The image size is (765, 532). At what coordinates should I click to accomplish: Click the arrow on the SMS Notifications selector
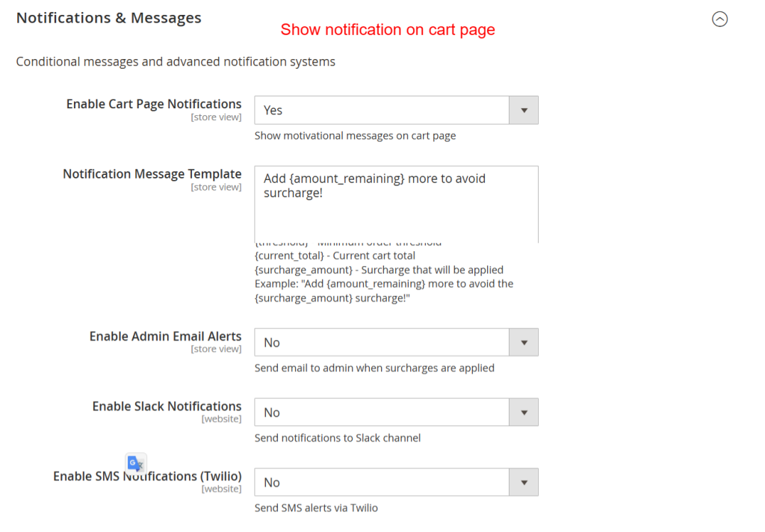coord(524,482)
